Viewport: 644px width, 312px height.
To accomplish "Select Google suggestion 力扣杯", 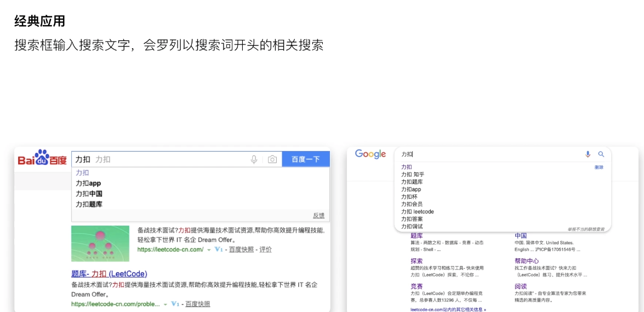I will (409, 197).
